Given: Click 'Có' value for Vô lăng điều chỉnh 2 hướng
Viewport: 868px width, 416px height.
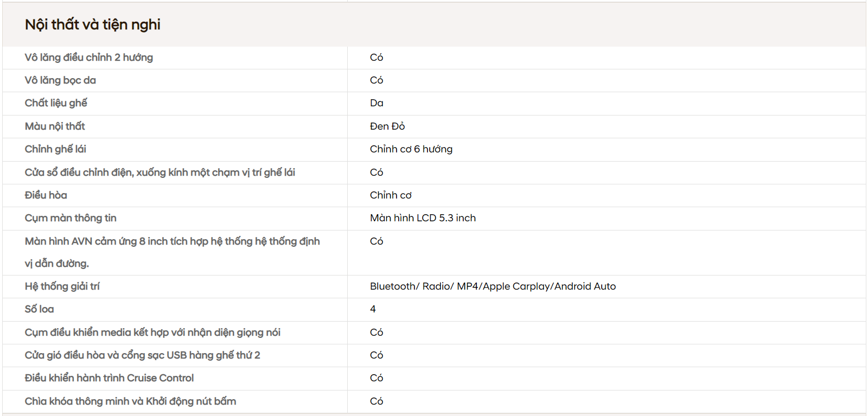Looking at the screenshot, I should 376,57.
